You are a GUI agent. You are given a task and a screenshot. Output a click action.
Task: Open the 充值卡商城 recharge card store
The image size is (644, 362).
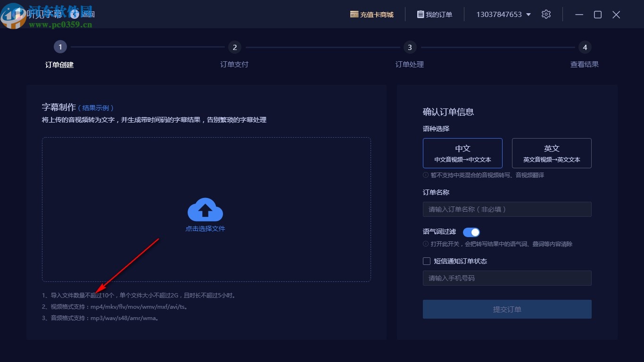coord(372,15)
